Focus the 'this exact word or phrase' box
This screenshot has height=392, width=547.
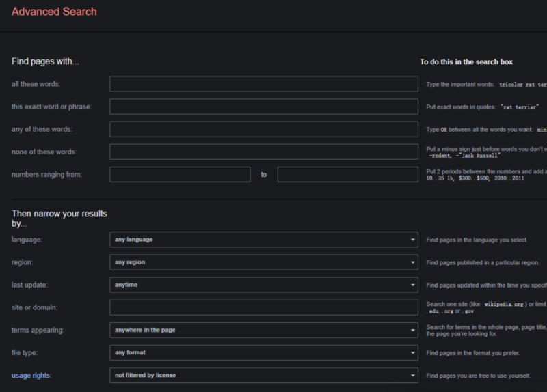263,107
